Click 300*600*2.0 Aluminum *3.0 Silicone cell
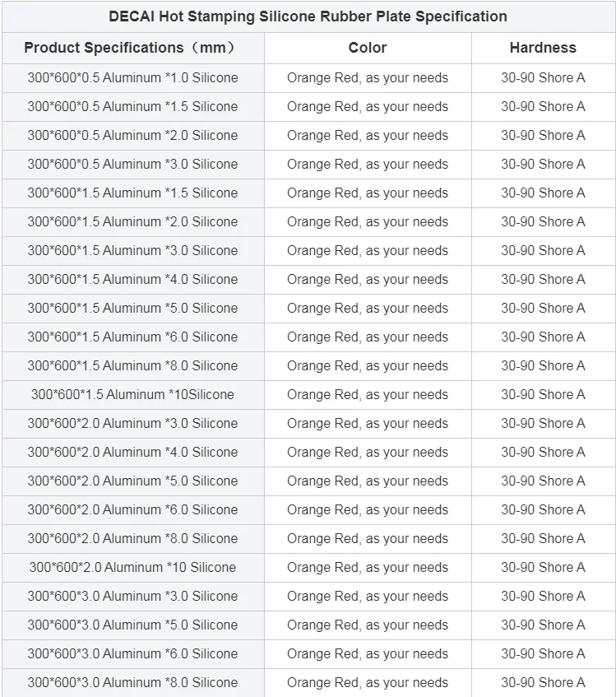 [x=133, y=424]
